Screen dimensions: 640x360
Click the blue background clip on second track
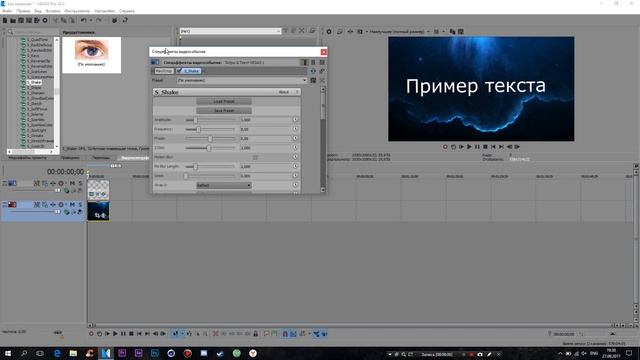pyautogui.click(x=98, y=211)
